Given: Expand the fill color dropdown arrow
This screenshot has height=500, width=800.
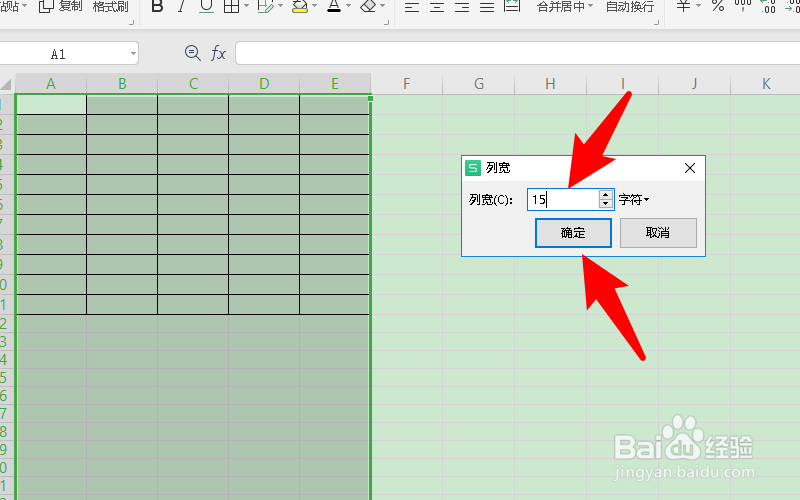Looking at the screenshot, I should (314, 6).
